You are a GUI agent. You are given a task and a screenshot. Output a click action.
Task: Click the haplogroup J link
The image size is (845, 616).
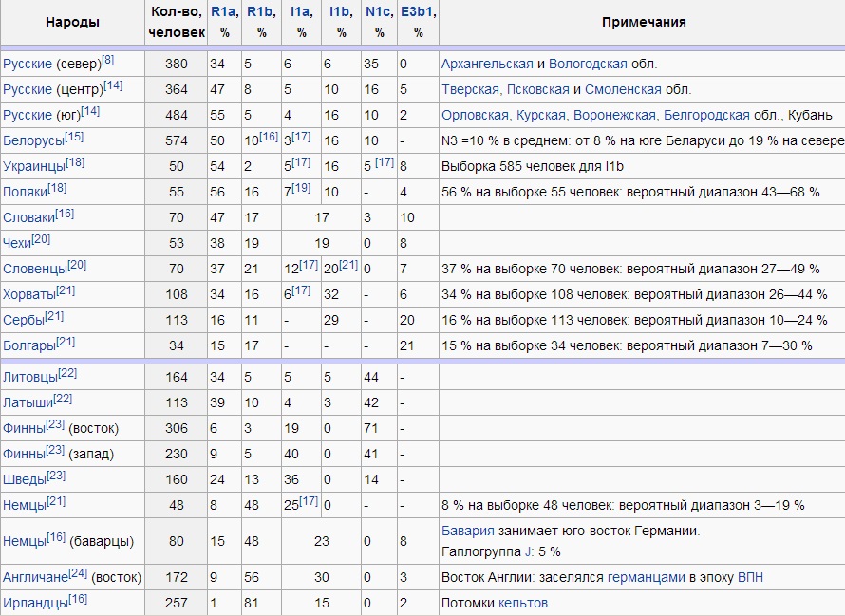[528, 551]
